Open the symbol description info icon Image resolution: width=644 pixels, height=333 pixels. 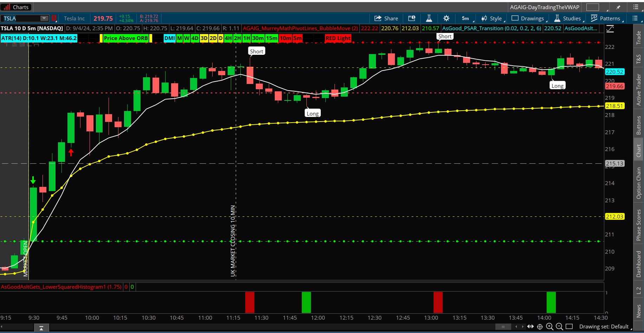click(x=411, y=18)
